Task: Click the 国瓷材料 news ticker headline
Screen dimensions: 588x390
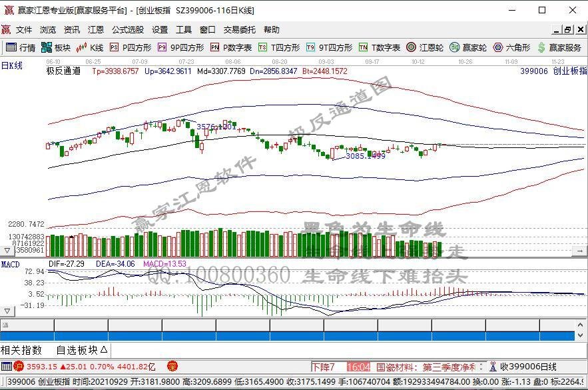Action: [x=426, y=367]
